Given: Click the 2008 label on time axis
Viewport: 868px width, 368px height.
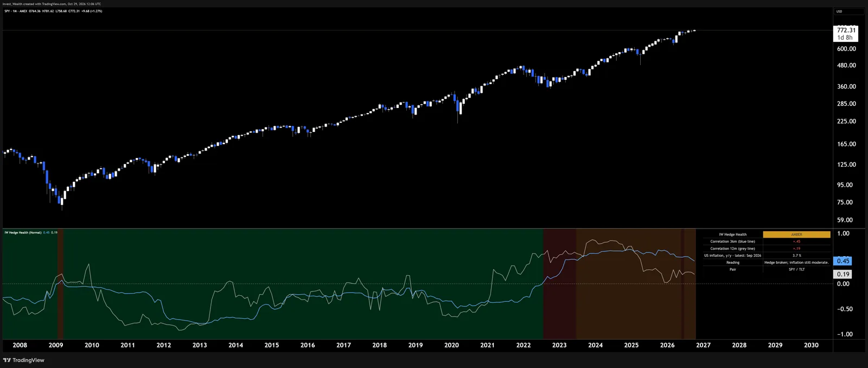Looking at the screenshot, I should click(20, 345).
